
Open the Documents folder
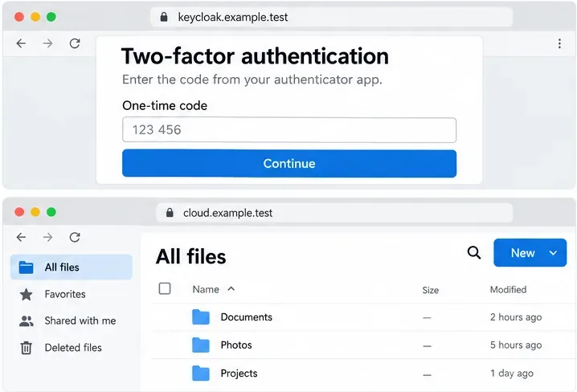246,317
